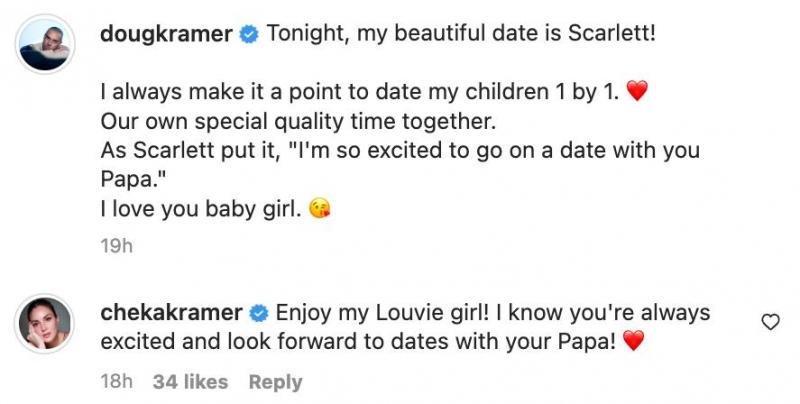The image size is (800, 404).
Task: Click the "date my children 1 by 1" line
Action: [x=360, y=94]
